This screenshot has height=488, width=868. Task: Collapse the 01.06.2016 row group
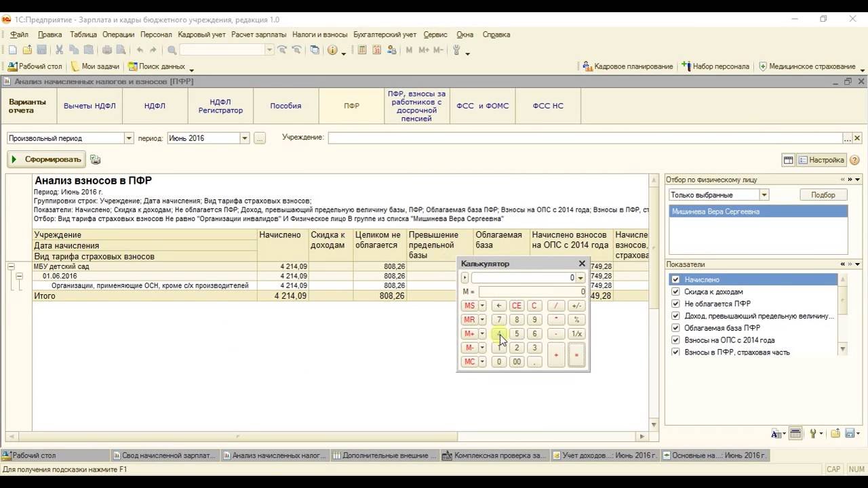(20, 277)
